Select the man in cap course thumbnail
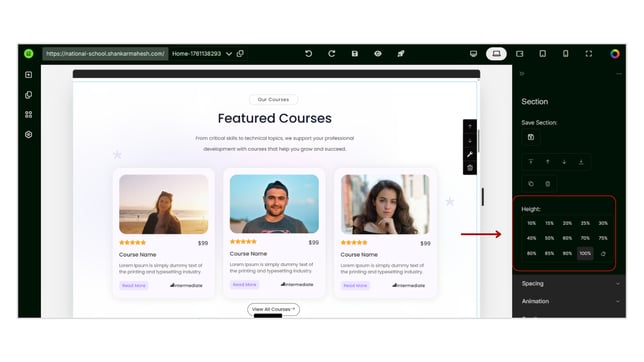 pyautogui.click(x=274, y=204)
